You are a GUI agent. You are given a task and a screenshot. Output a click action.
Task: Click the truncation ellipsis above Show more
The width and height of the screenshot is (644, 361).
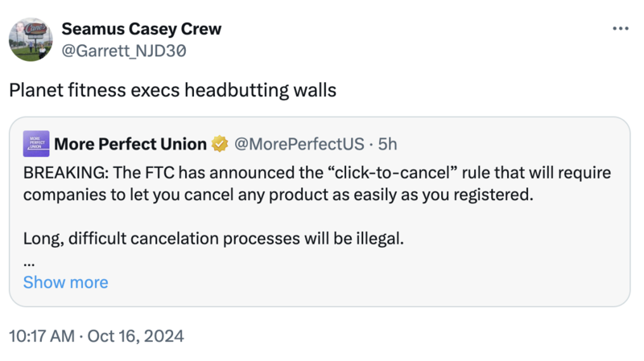(x=29, y=261)
